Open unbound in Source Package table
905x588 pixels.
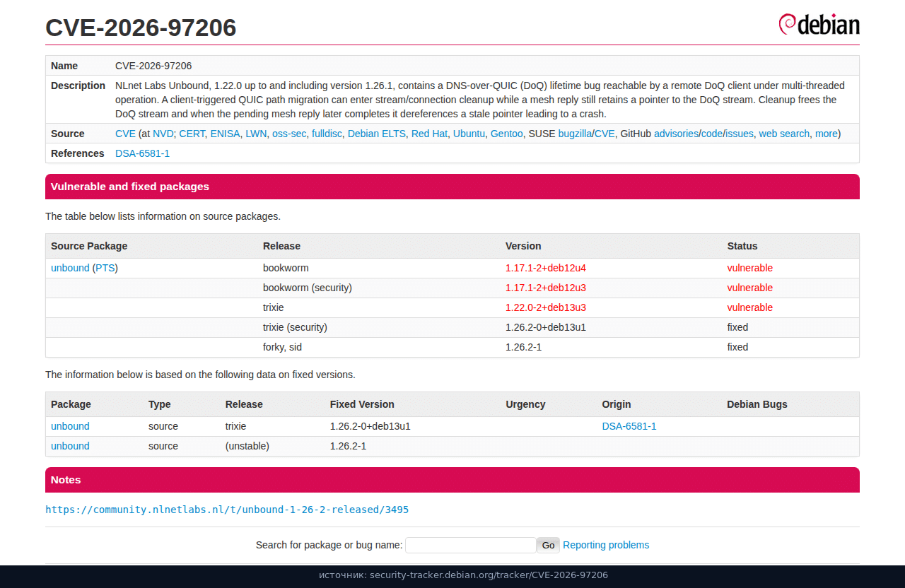click(70, 268)
